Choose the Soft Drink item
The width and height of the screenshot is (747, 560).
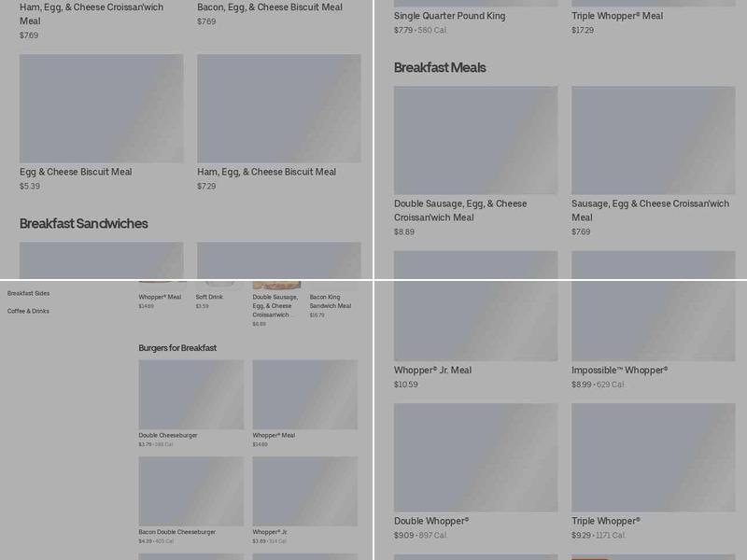coord(209,297)
